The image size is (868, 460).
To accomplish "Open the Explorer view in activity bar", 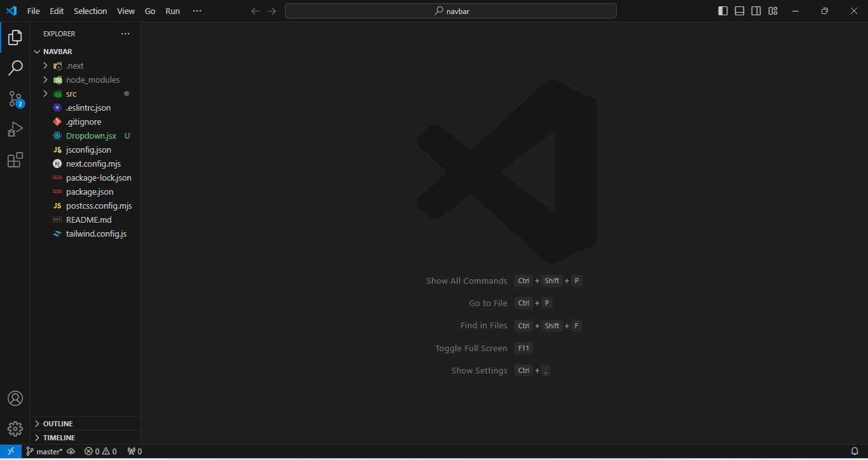I will [x=15, y=38].
